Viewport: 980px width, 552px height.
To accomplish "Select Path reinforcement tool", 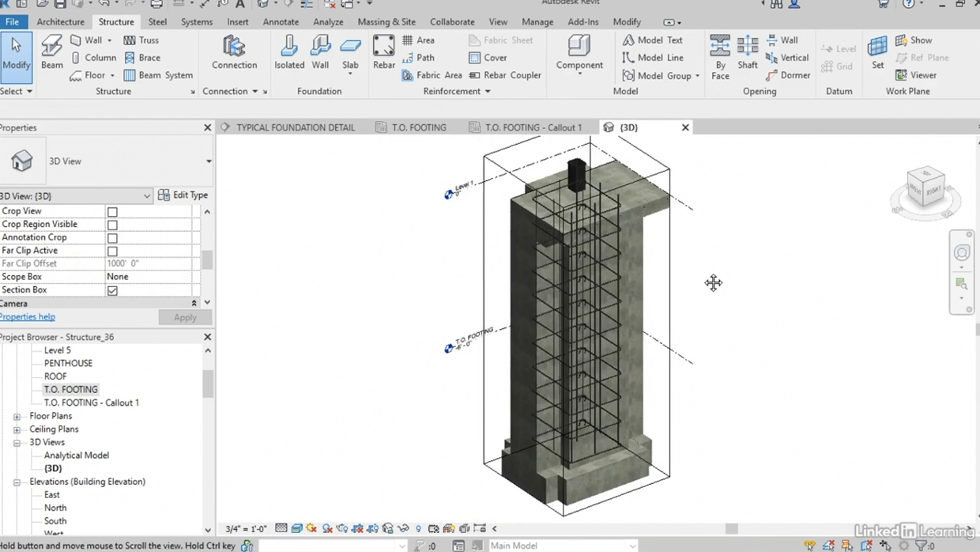I will pyautogui.click(x=419, y=58).
